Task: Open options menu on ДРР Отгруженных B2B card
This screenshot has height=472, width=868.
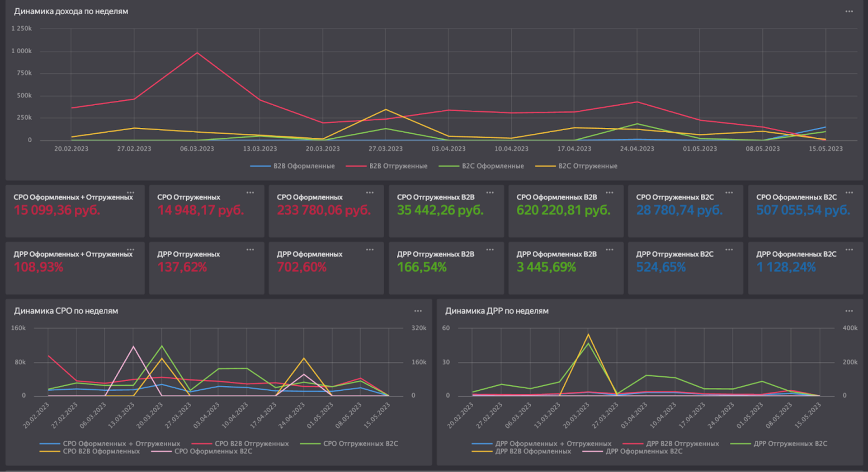Action: coord(490,250)
